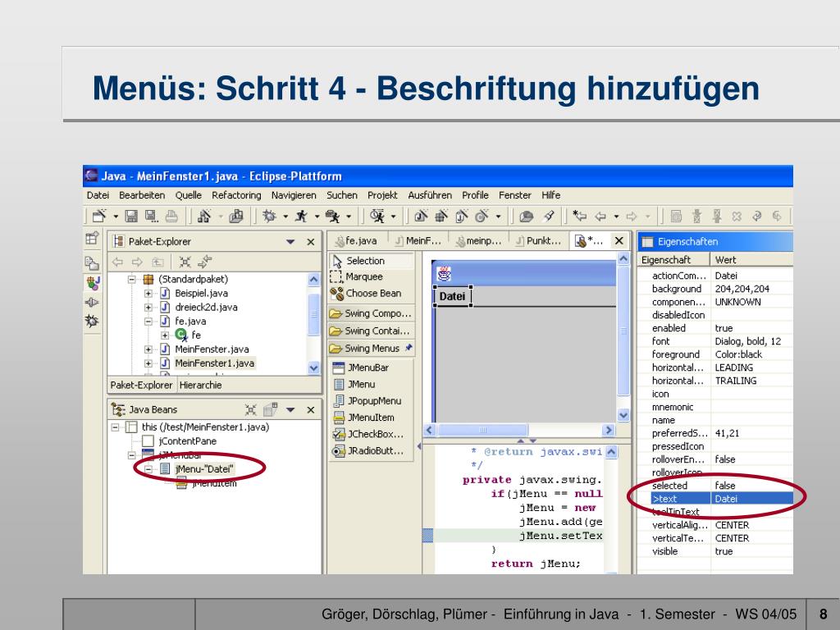This screenshot has width=840, height=630.
Task: Select the Selection tool in palette
Action: click(372, 261)
